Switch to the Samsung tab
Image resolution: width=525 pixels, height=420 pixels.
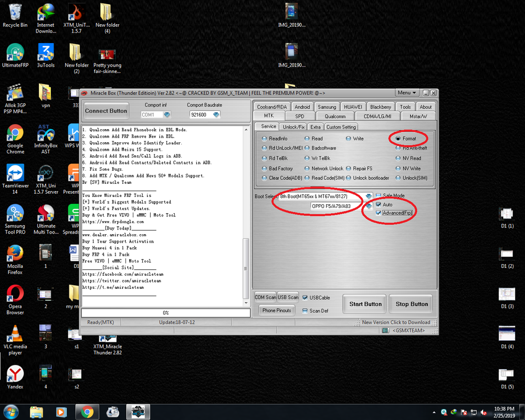click(327, 107)
